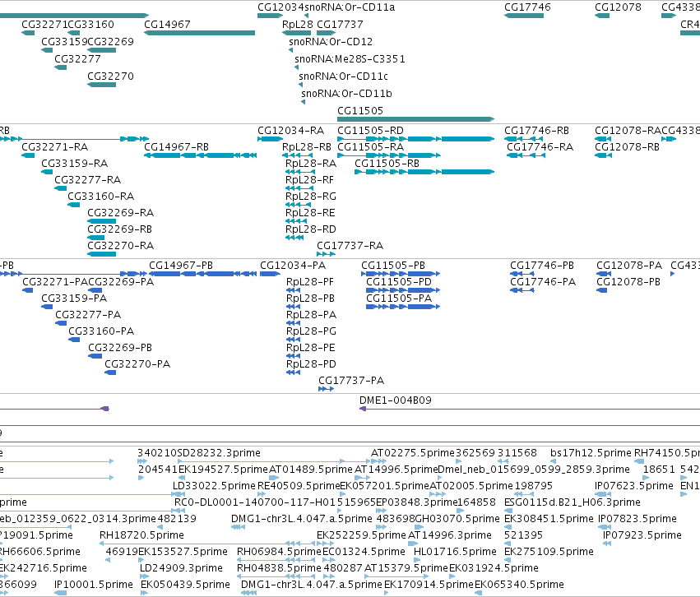Click the RpL28 gene label
The height and width of the screenshot is (597, 700).
click(x=297, y=24)
